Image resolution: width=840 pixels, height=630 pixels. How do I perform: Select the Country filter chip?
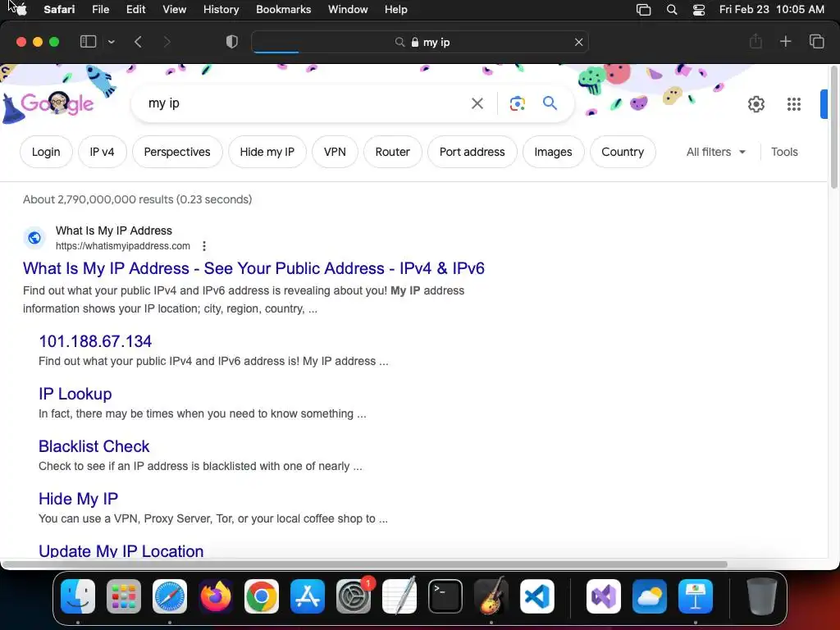[623, 152]
